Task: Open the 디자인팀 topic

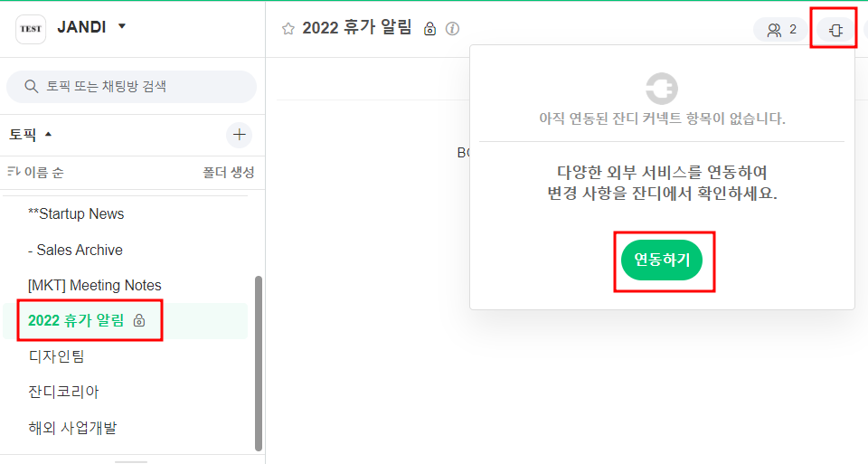Action: pyautogui.click(x=56, y=356)
